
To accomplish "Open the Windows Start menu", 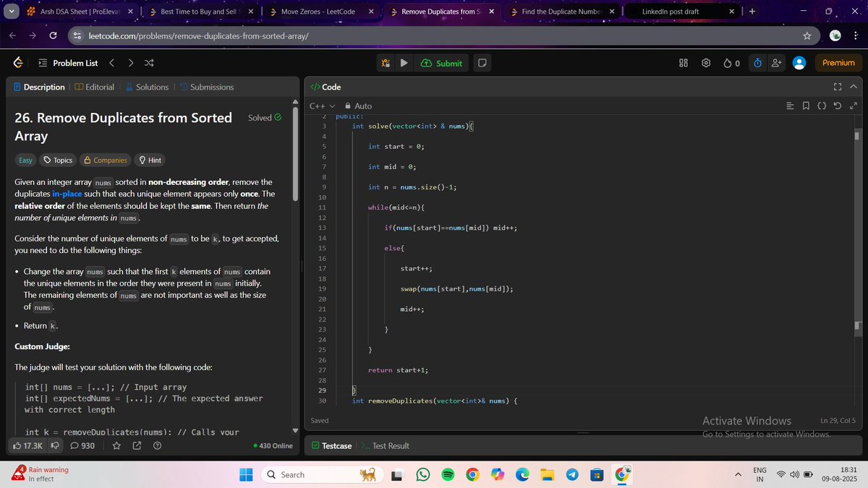I will click(246, 475).
